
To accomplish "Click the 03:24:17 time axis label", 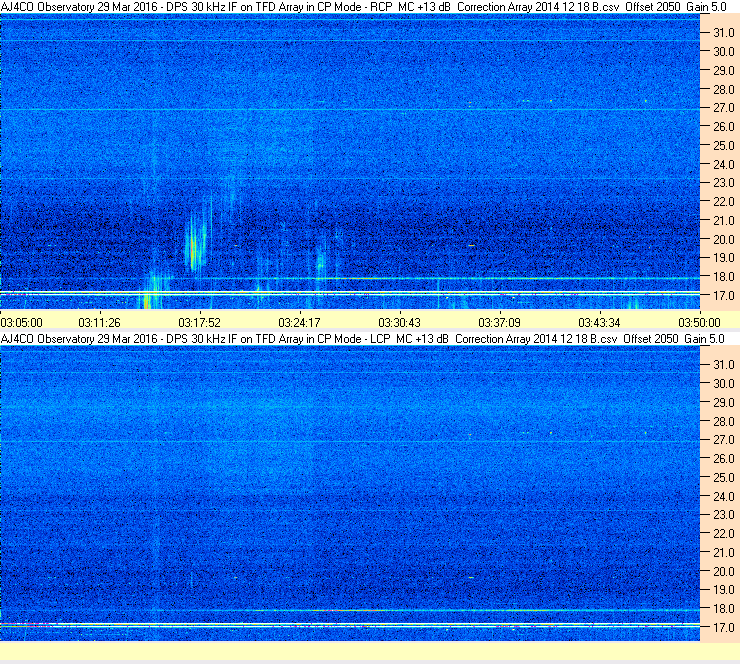I will 299,323.
